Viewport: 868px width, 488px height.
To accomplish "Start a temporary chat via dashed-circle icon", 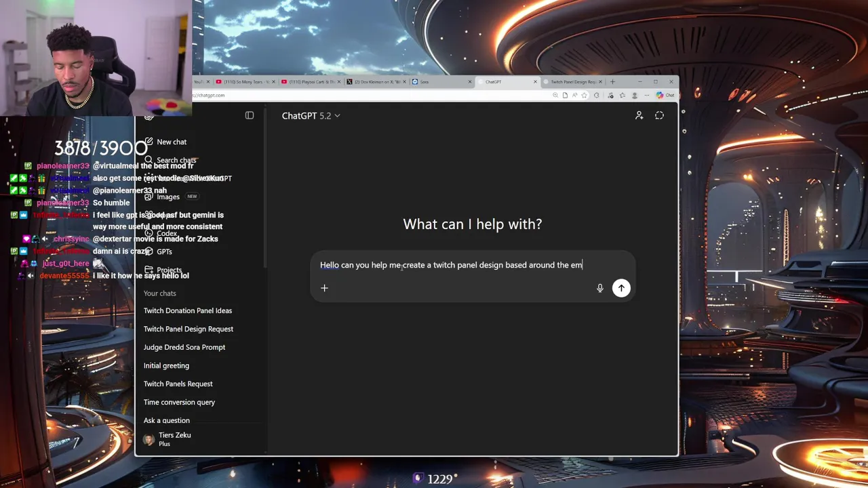I will pos(659,115).
